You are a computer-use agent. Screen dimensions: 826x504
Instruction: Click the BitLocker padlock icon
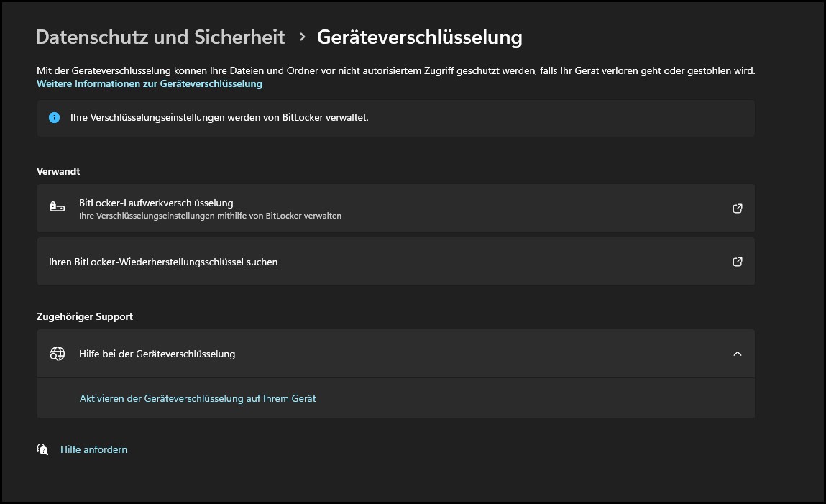(57, 207)
